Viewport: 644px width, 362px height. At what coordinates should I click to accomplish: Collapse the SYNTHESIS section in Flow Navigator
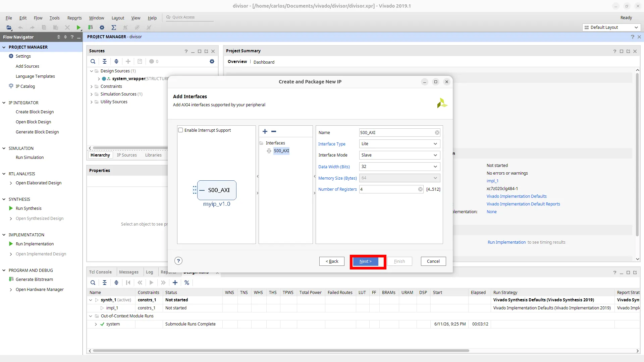[x=4, y=199]
